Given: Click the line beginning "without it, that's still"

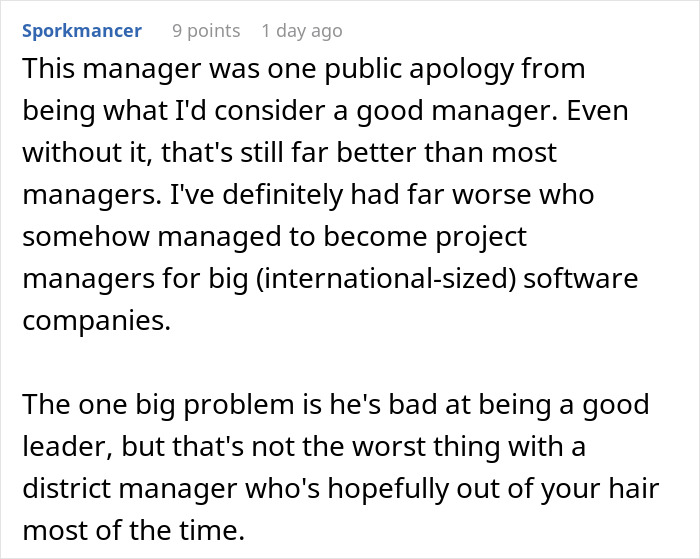Looking at the screenshot, I should click(x=289, y=153).
